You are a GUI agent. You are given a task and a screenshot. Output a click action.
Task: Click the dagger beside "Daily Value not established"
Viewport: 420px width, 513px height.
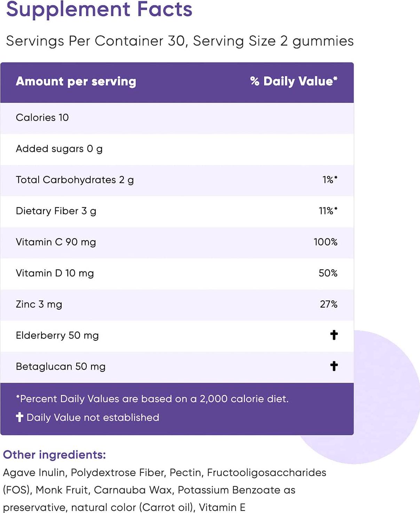pos(19,417)
